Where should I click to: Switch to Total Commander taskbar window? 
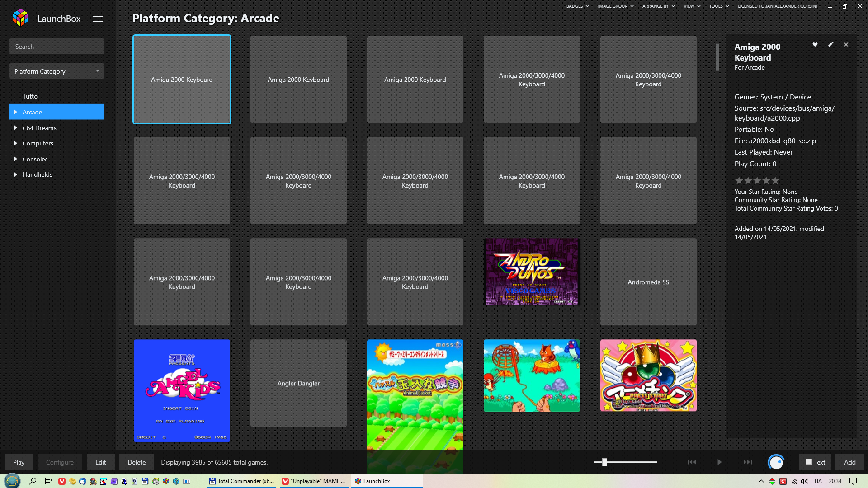coord(241,481)
